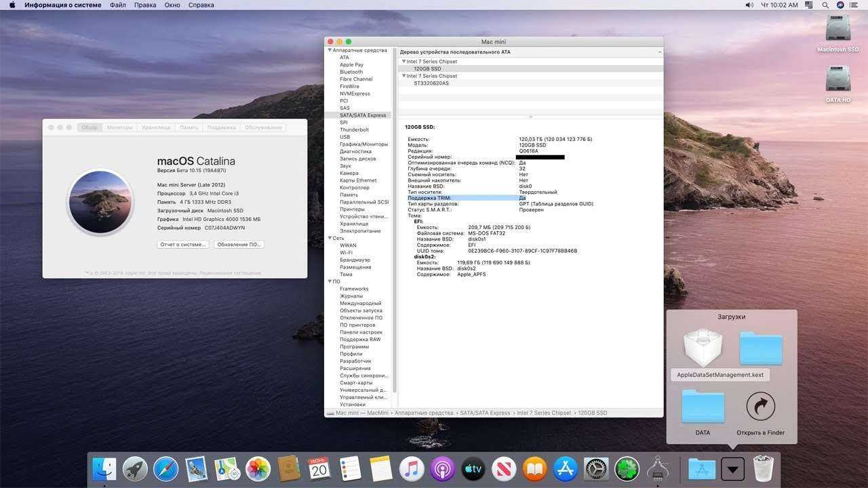Click the Downloads stack arrow in the Dock
Screen dimensions: 868x488
732,468
